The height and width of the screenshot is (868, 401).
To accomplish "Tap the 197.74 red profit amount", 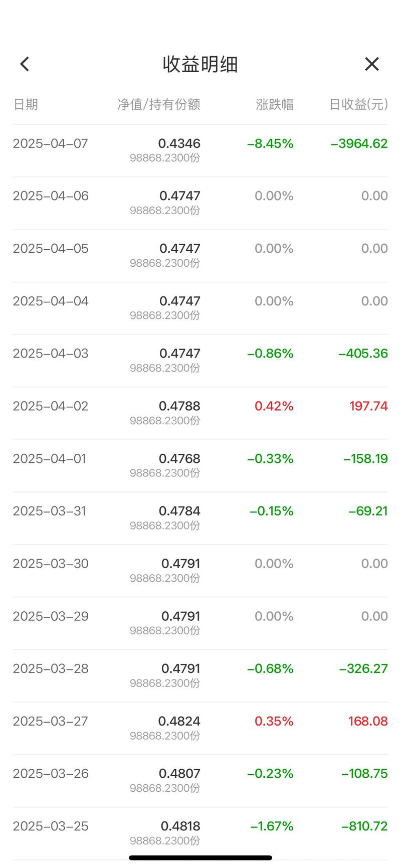I will coord(368,406).
